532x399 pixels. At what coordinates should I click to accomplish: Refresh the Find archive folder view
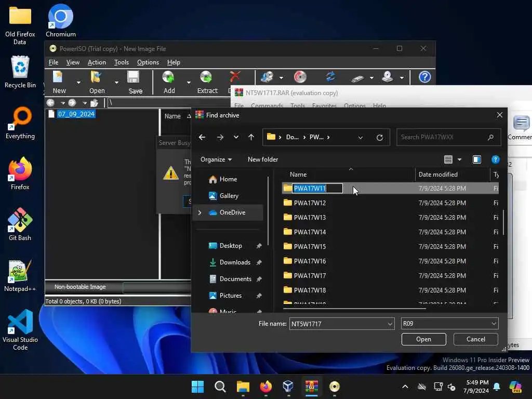click(380, 137)
